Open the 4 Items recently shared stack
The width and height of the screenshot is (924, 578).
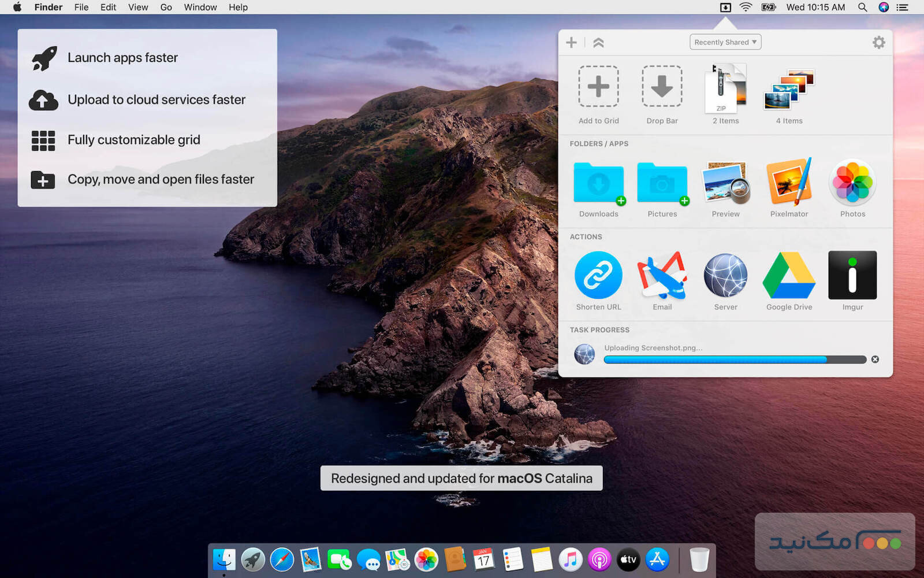click(x=789, y=90)
